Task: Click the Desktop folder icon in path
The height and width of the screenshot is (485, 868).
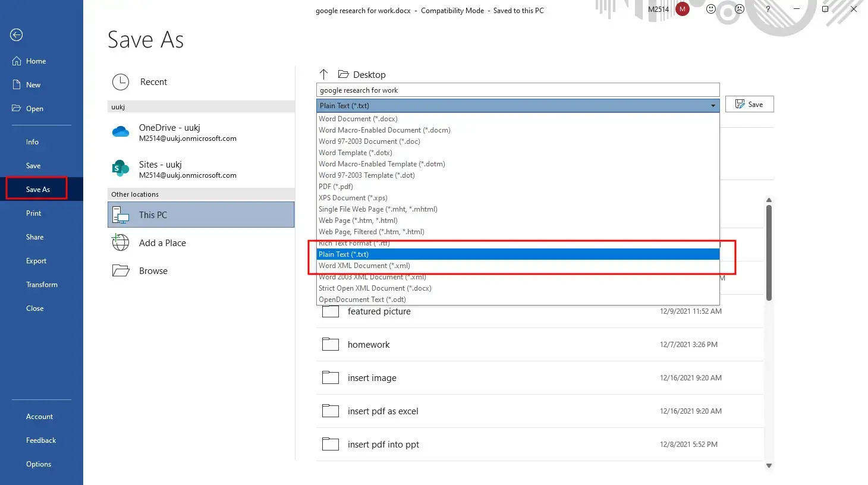Action: (343, 74)
